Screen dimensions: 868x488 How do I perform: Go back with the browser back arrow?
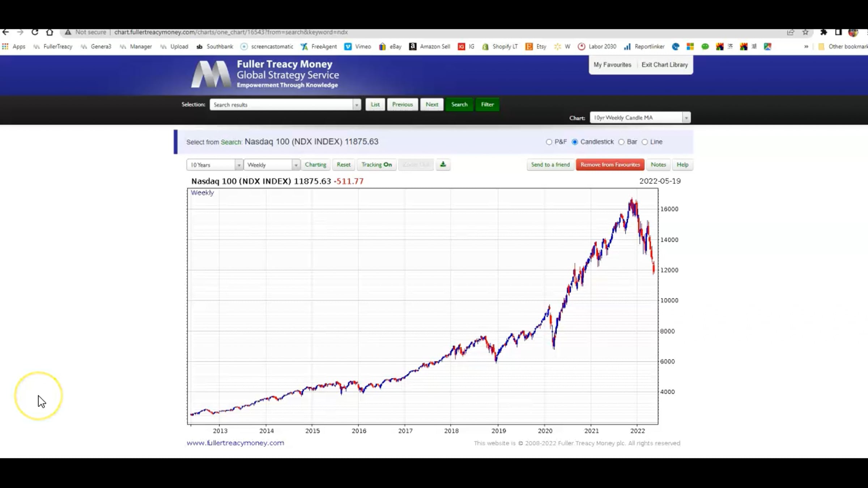tap(5, 32)
